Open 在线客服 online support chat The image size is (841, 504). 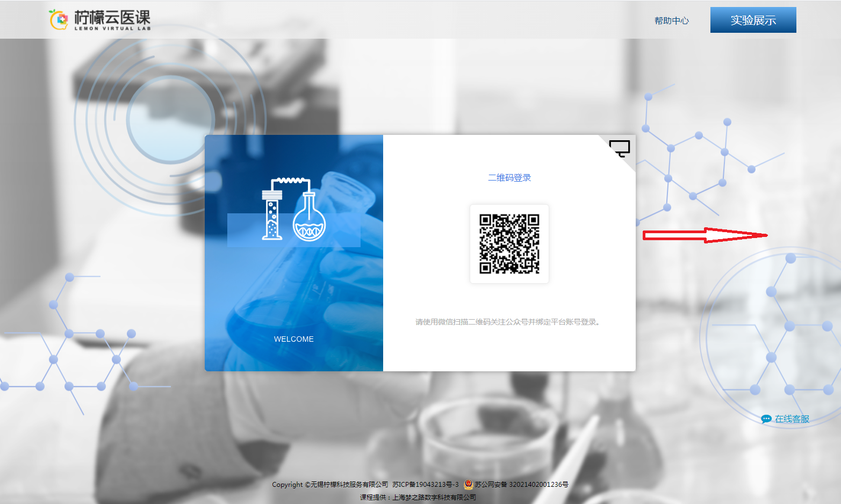coord(785,419)
